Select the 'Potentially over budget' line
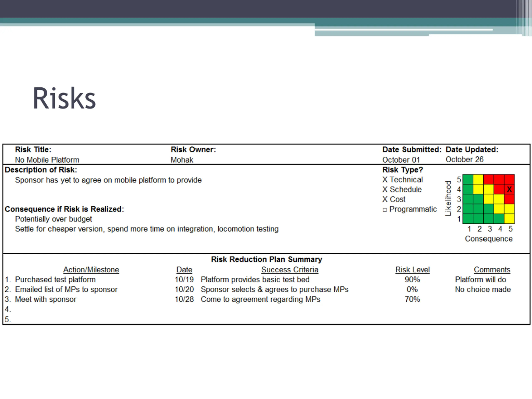 pos(53,219)
